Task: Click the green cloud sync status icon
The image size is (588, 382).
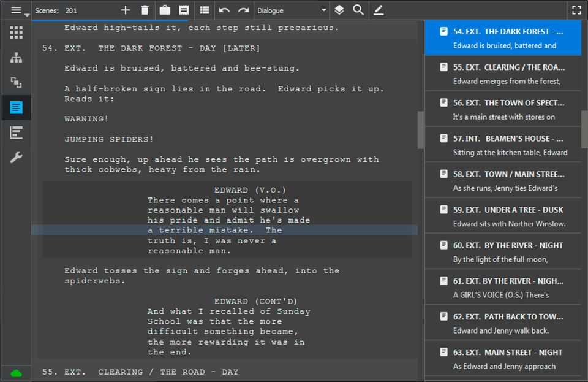Action: pyautogui.click(x=16, y=373)
